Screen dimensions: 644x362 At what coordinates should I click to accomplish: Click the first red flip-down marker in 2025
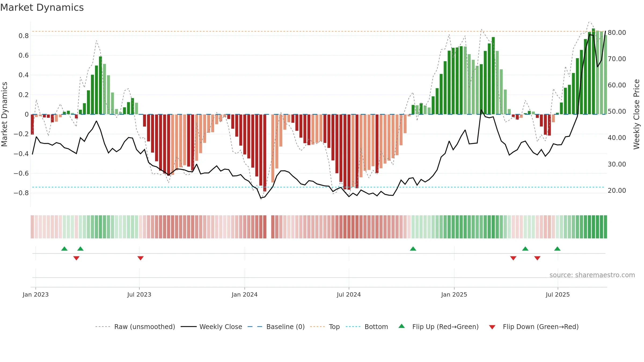pyautogui.click(x=513, y=258)
